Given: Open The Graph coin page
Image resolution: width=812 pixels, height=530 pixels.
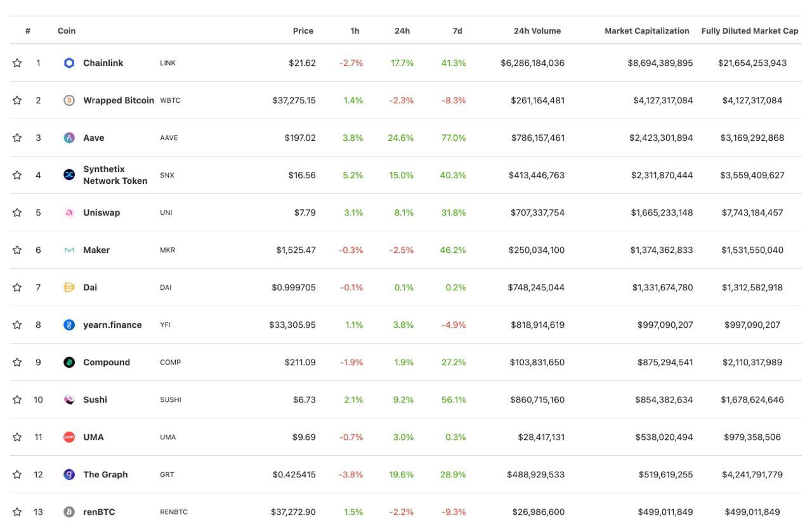Looking at the screenshot, I should tap(105, 474).
